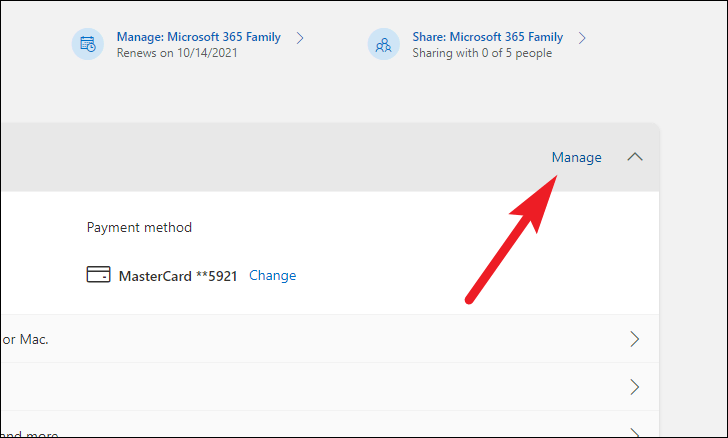Collapse the subscription section with up chevron
This screenshot has width=728, height=438.
pos(635,157)
